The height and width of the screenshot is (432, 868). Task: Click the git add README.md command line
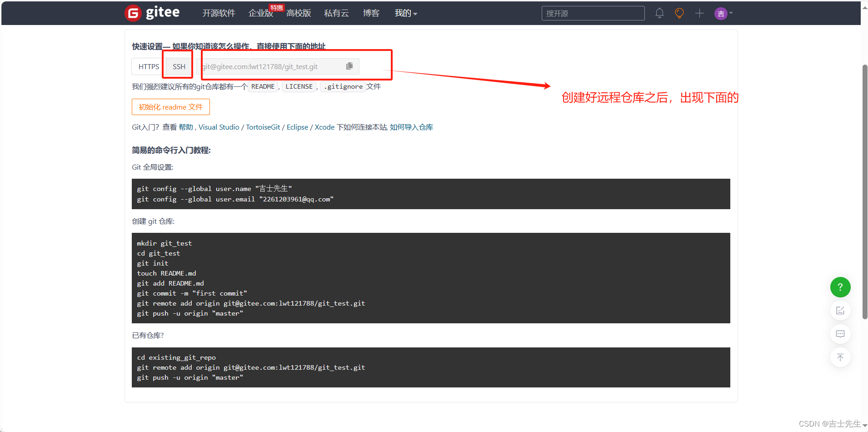[170, 283]
